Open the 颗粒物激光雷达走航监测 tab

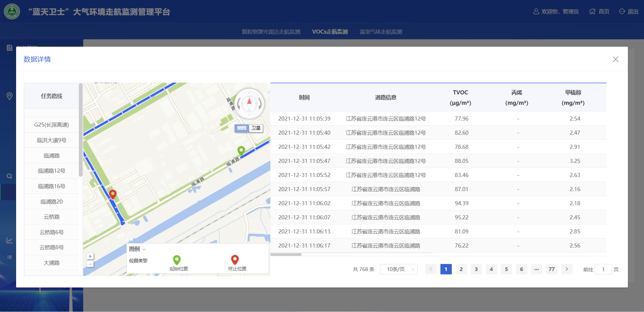(271, 32)
